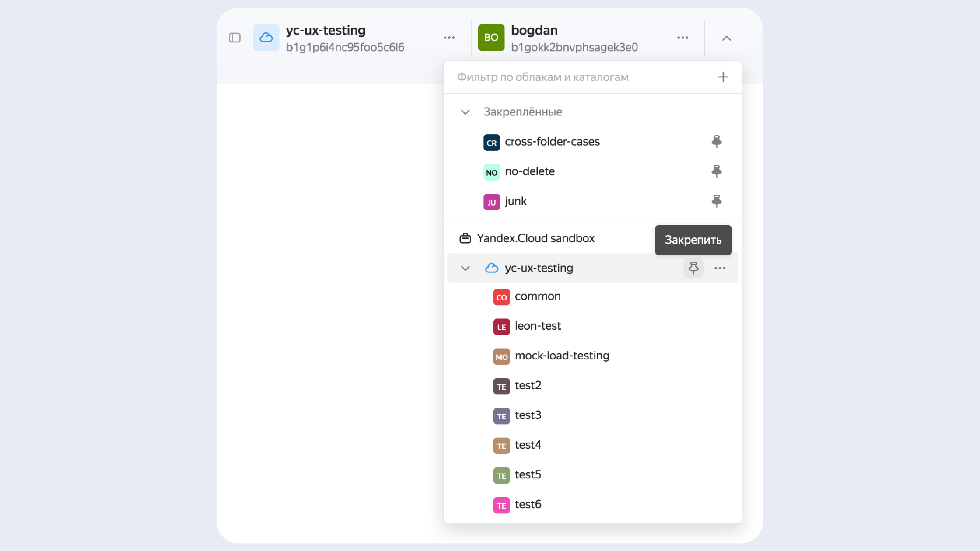This screenshot has height=551, width=980.
Task: Click the MO avatar icon
Action: pyautogui.click(x=502, y=357)
